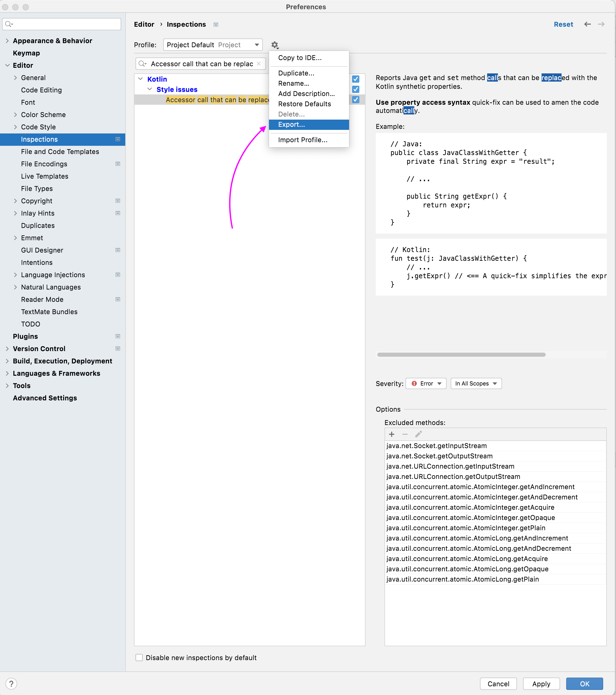The height and width of the screenshot is (695, 616).
Task: Open the help question mark button
Action: point(11,683)
